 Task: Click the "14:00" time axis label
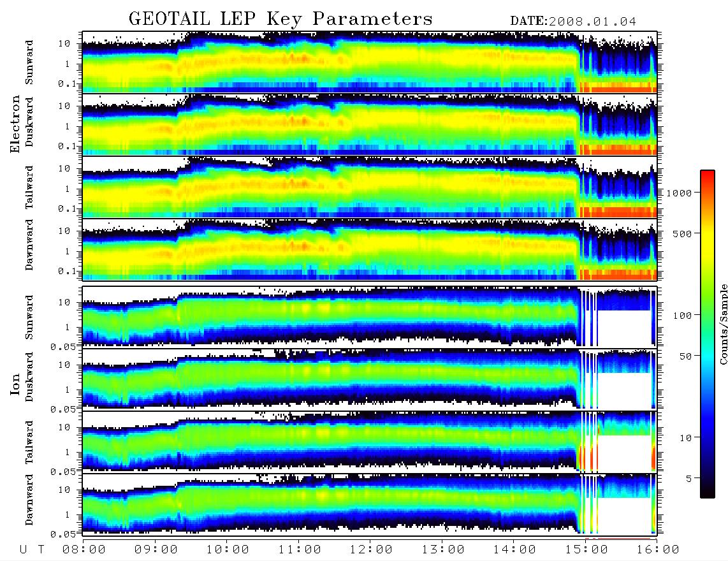(x=514, y=550)
